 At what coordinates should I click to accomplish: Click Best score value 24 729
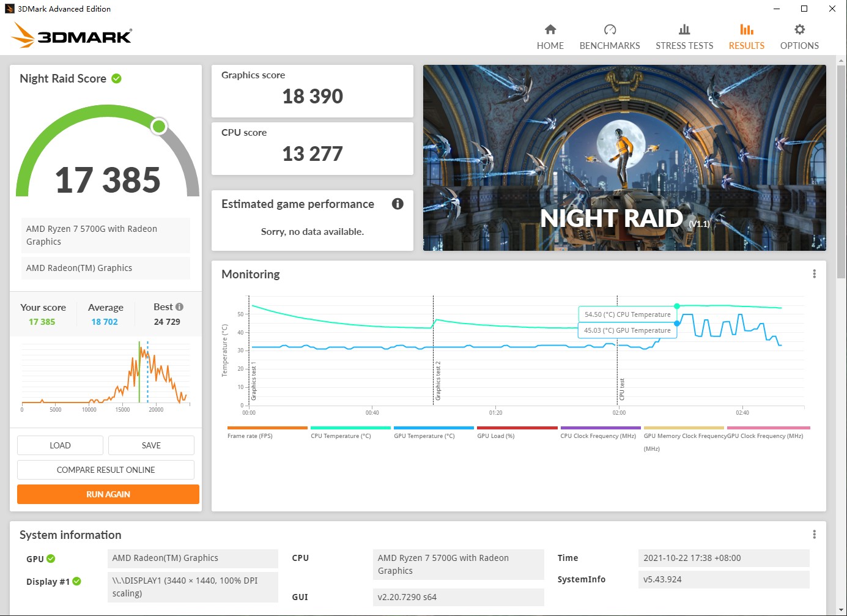point(167,322)
